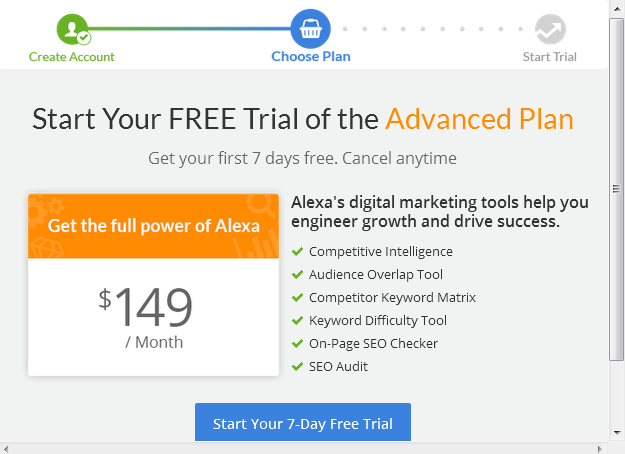Click the vertical scrollbar up arrow
The width and height of the screenshot is (625, 454).
coord(616,8)
